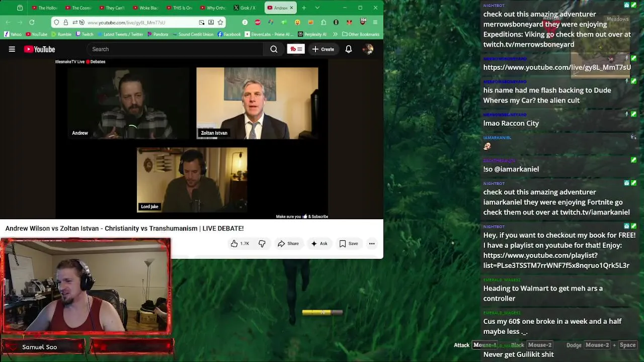Open tracking protection shield in address bar
Screen dimensions: 644x362
click(x=56, y=22)
